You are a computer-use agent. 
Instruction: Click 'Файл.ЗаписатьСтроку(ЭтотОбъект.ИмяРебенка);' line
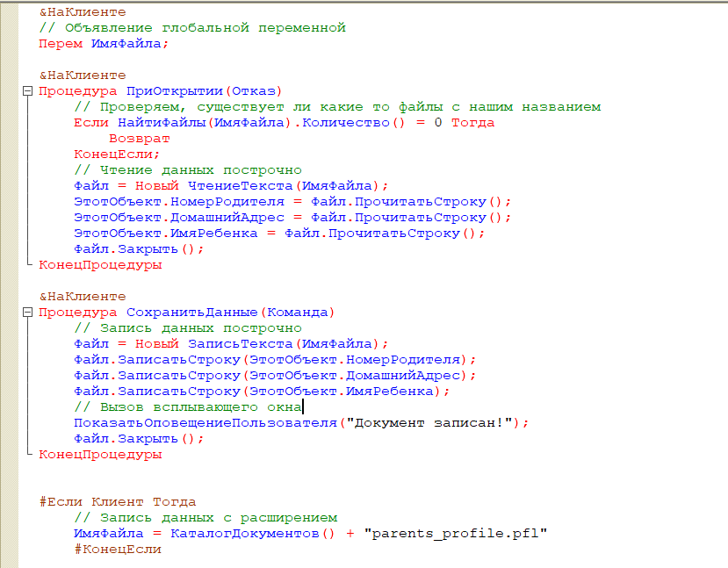(262, 392)
